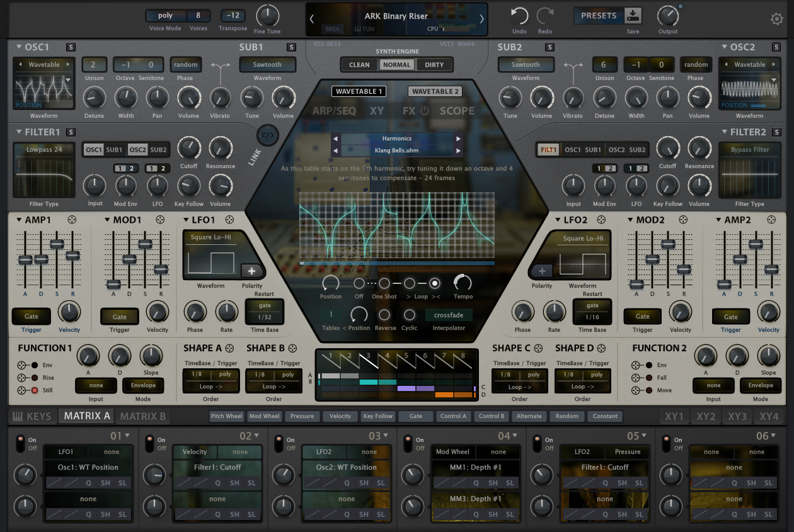794x532 pixels.
Task: Open LFO1 time base 1/32 dropdown
Action: (264, 317)
